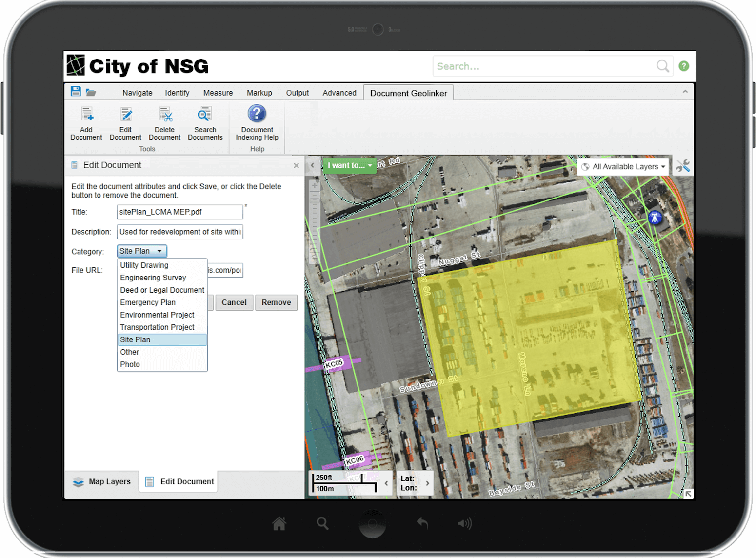
Task: Click the Remove button
Action: click(x=276, y=302)
